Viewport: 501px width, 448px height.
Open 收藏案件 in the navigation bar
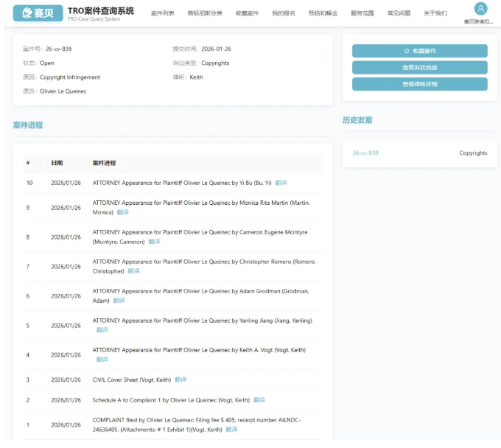[x=247, y=13]
